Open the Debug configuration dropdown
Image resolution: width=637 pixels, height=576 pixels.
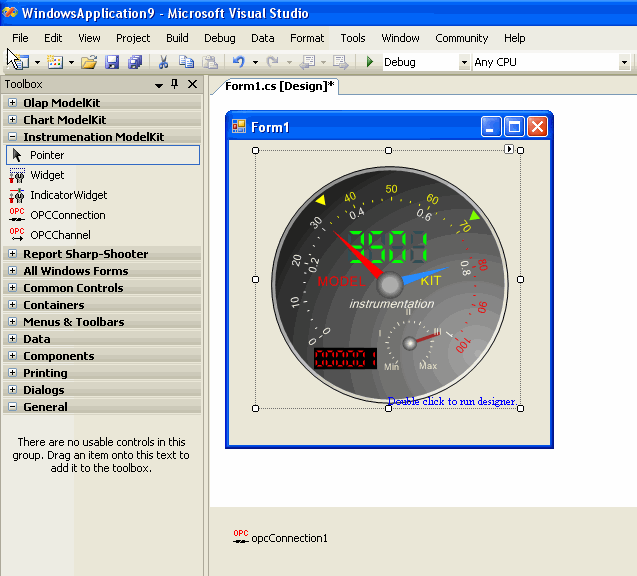point(464,63)
